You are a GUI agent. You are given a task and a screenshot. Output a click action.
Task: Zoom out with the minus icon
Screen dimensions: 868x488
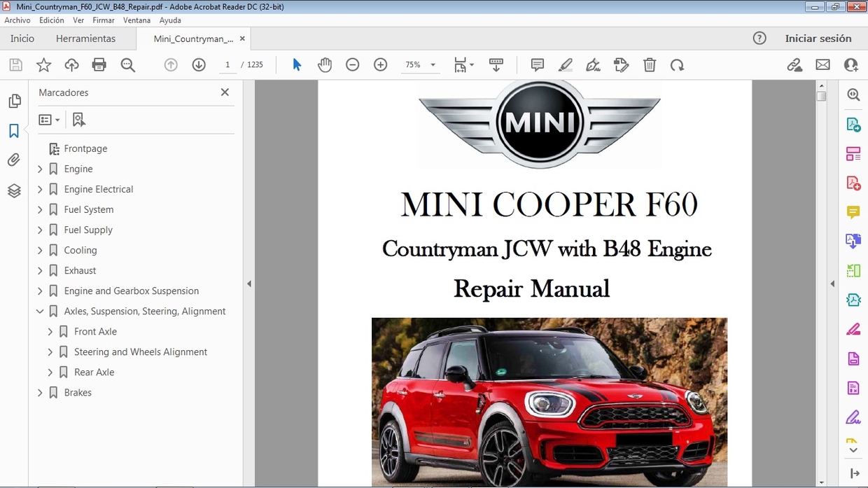(352, 64)
